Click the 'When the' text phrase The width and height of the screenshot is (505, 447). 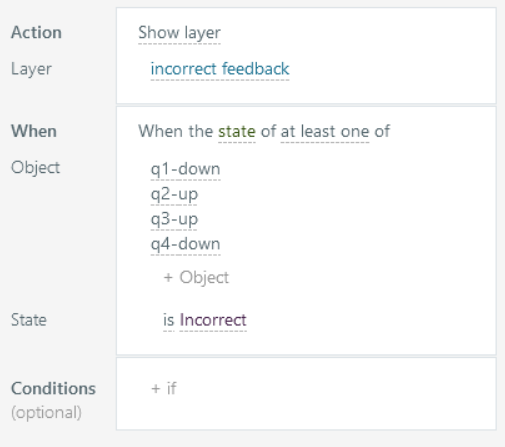tap(176, 131)
